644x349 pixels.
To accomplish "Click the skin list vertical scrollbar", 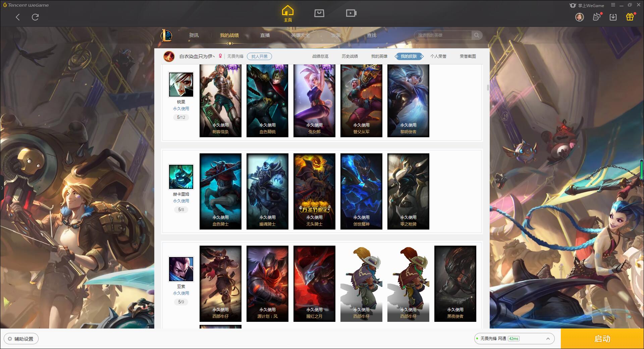I will pos(488,88).
